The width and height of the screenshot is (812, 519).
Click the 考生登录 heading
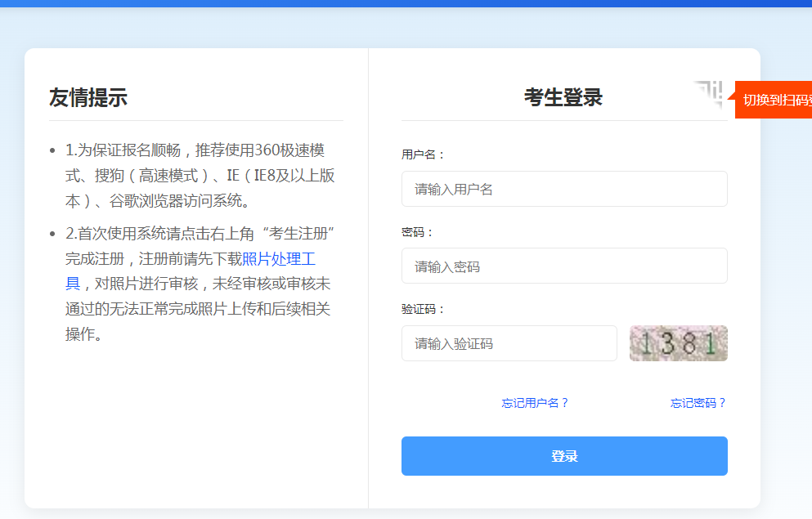point(563,97)
